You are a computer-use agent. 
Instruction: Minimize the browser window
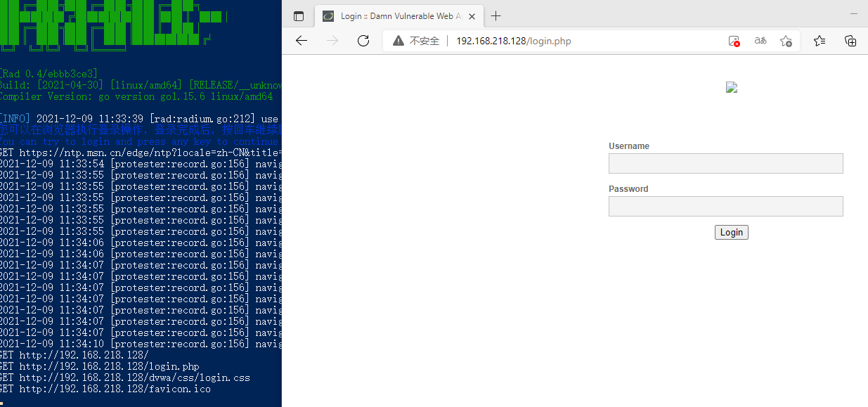pyautogui.click(x=854, y=13)
